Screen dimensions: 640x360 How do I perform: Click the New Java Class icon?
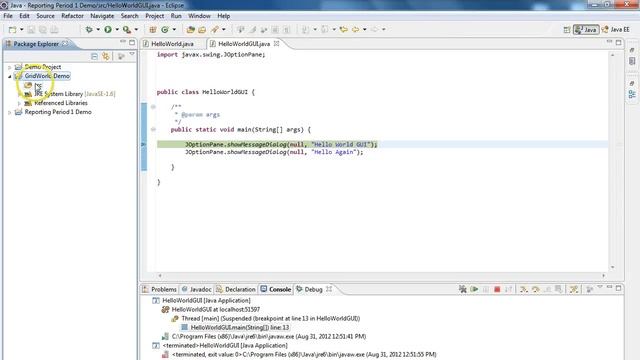click(165, 29)
